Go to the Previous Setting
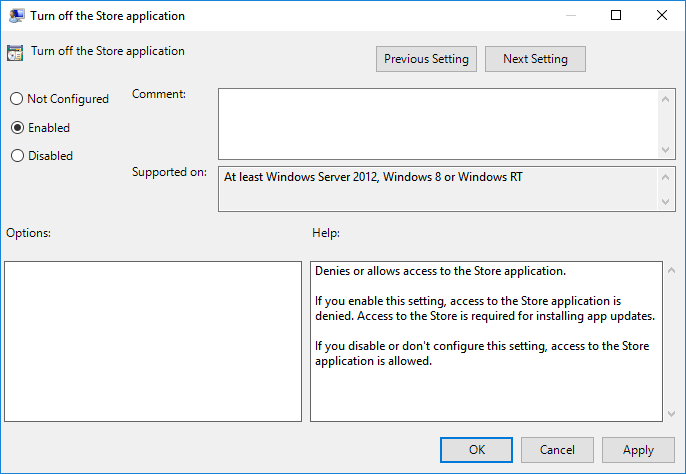The image size is (686, 474). click(426, 59)
